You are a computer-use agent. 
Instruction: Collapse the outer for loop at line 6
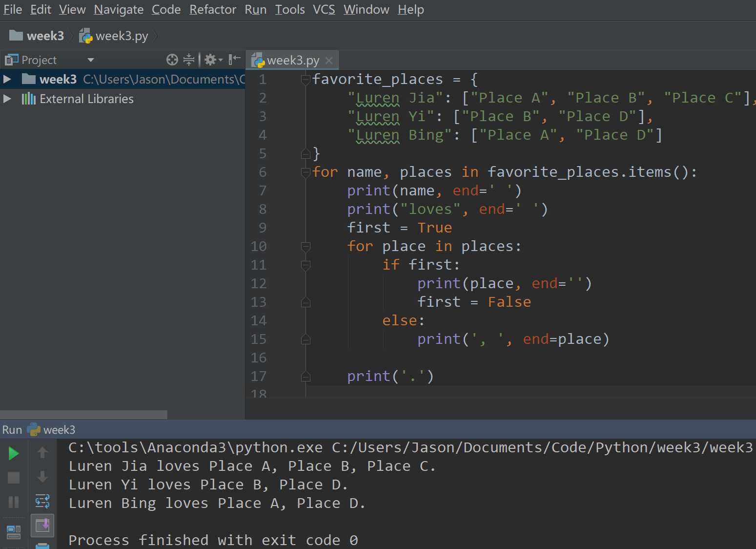click(x=306, y=172)
